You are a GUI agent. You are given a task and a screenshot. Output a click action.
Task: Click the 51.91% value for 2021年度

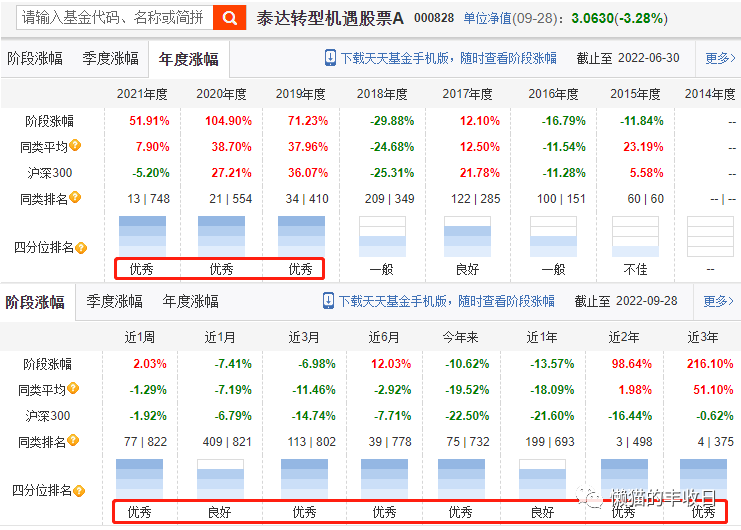[x=149, y=121]
